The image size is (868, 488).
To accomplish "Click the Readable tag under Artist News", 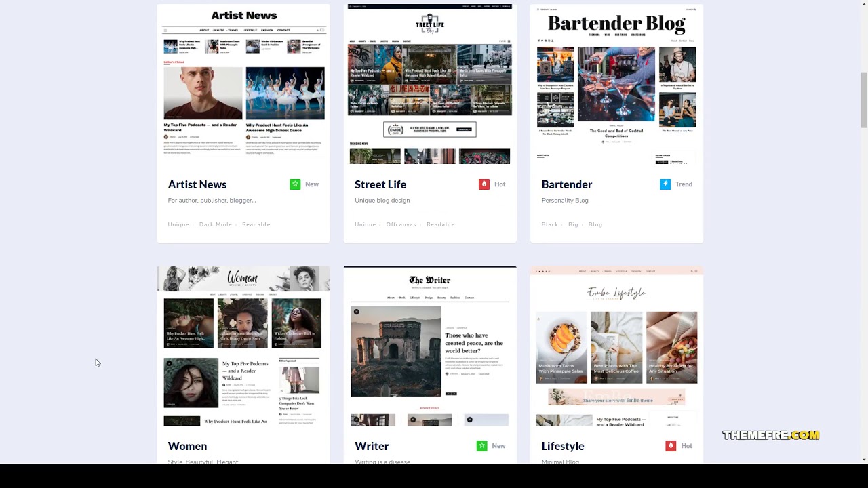I will (x=256, y=224).
